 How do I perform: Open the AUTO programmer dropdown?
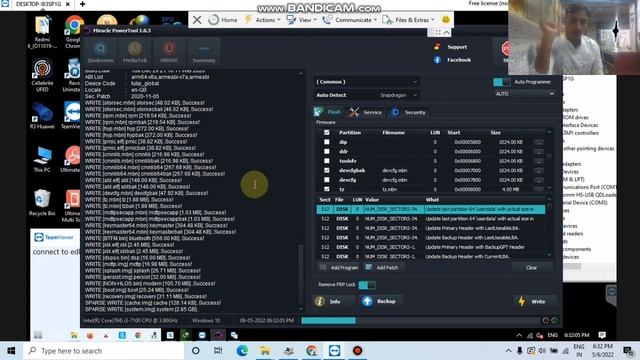point(524,94)
